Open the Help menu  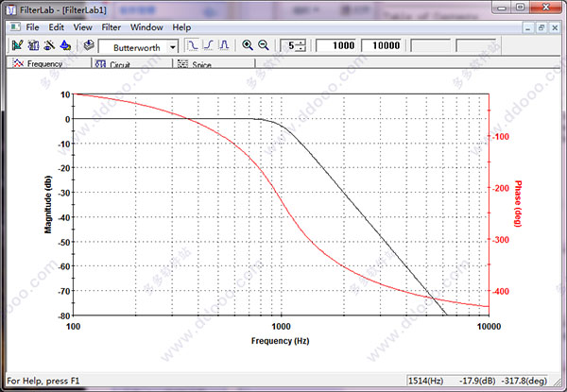[x=181, y=27]
